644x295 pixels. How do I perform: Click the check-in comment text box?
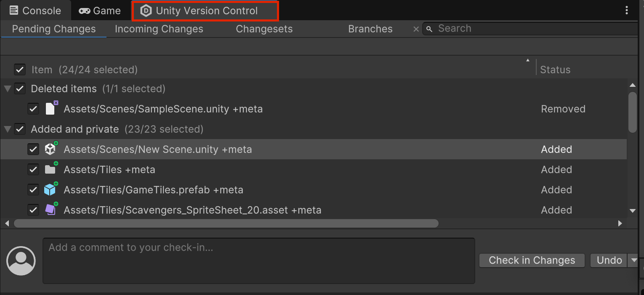(258, 260)
